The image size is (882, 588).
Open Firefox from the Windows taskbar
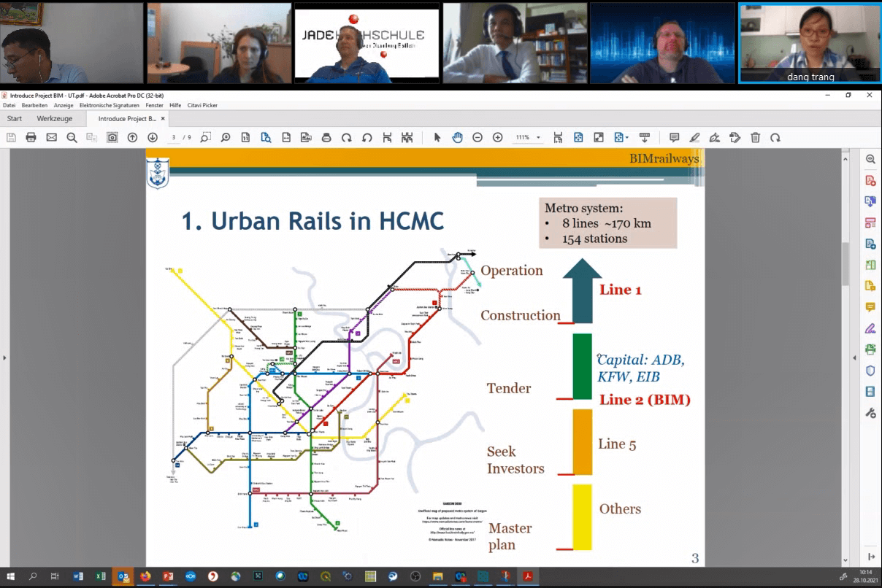[145, 576]
